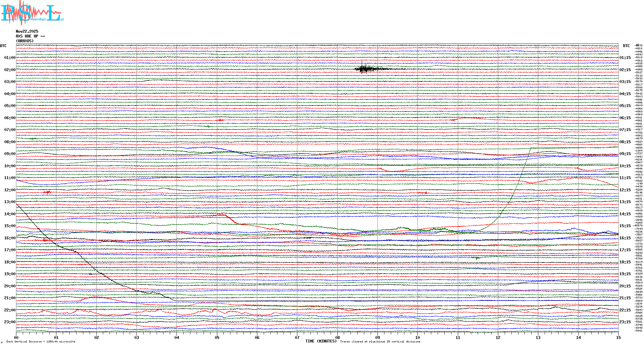This screenshot has width=644, height=346.
Task: Click the red spike burst on 12:00 trace
Action: (x=48, y=192)
